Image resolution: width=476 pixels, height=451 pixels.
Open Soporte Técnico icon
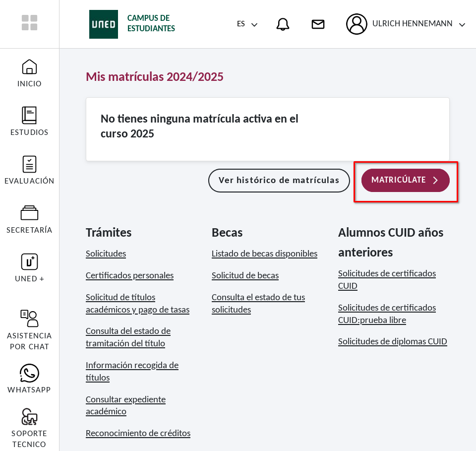[29, 417]
